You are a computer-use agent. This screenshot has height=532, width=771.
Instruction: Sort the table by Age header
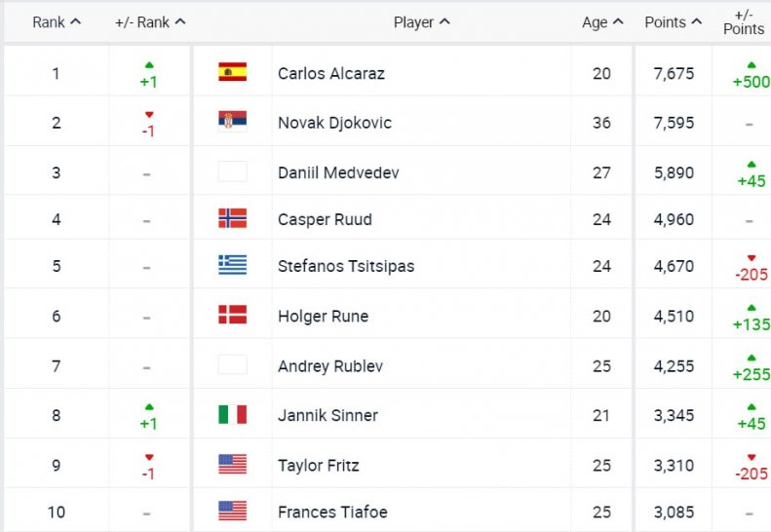602,22
